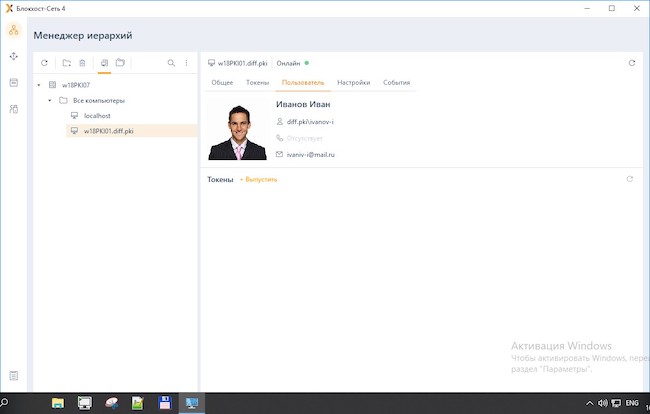Viewport: 650px width, 414px height.
Task: Collapse the Все компьютеры folder
Action: tap(49, 100)
